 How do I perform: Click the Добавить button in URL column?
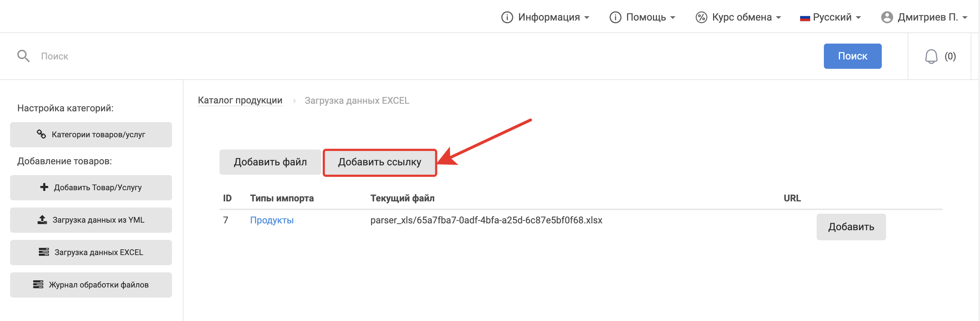point(850,227)
